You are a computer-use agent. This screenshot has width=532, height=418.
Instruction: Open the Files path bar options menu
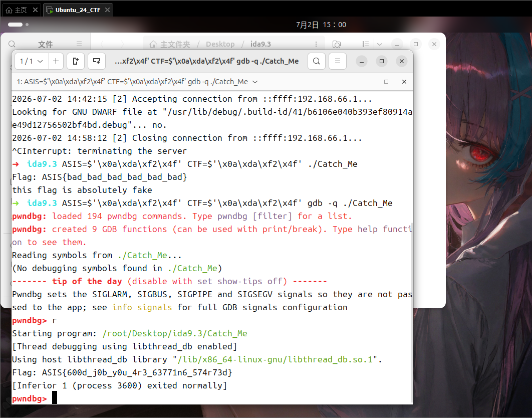[x=316, y=44]
